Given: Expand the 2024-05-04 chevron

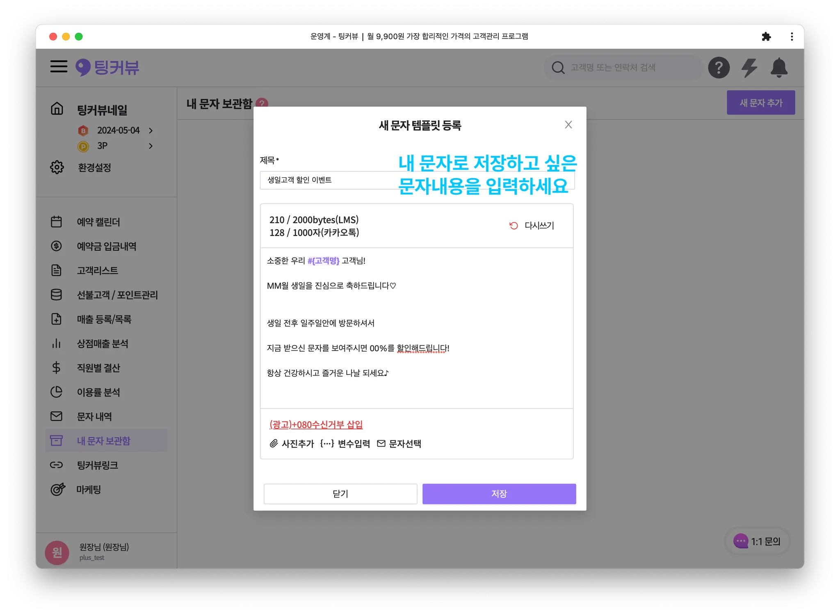Looking at the screenshot, I should (151, 130).
